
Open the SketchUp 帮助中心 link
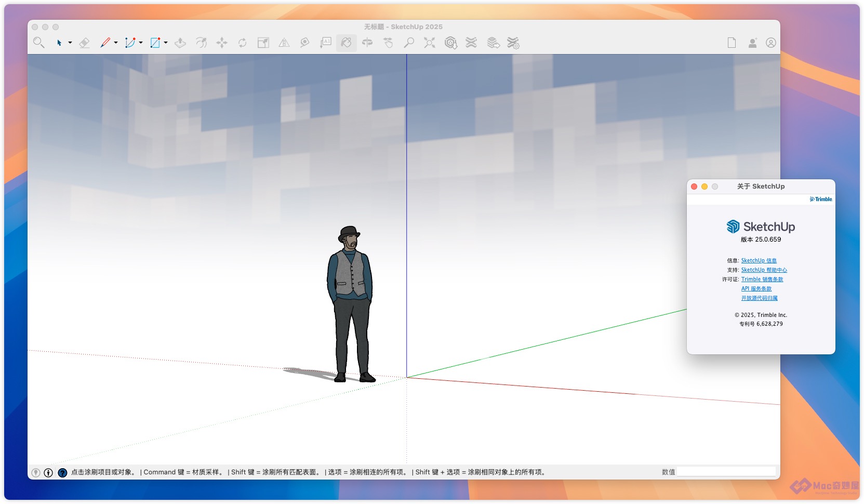pyautogui.click(x=764, y=270)
